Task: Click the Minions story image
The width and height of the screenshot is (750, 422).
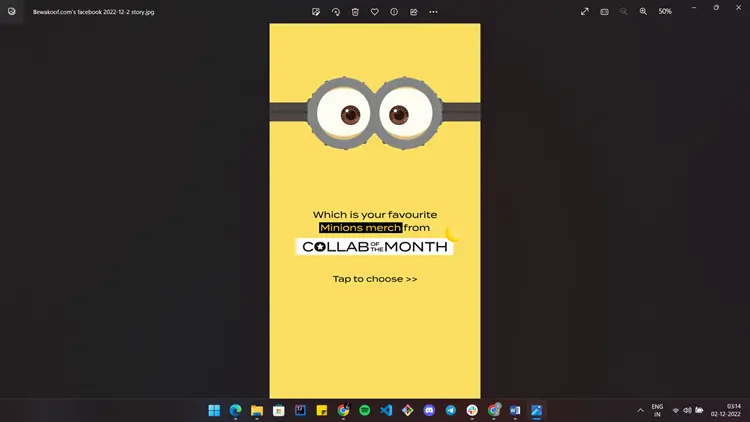Action: 375,210
